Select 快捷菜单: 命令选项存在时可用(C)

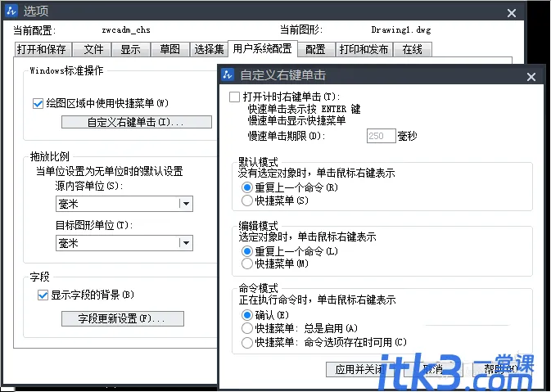click(247, 342)
